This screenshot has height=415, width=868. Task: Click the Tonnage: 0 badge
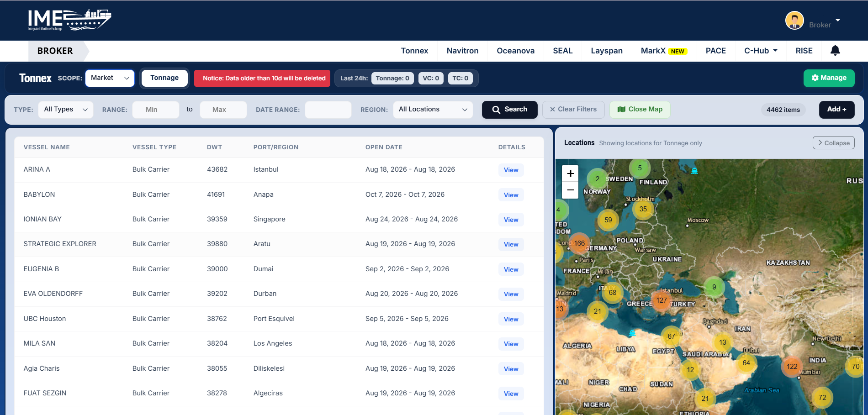[392, 78]
